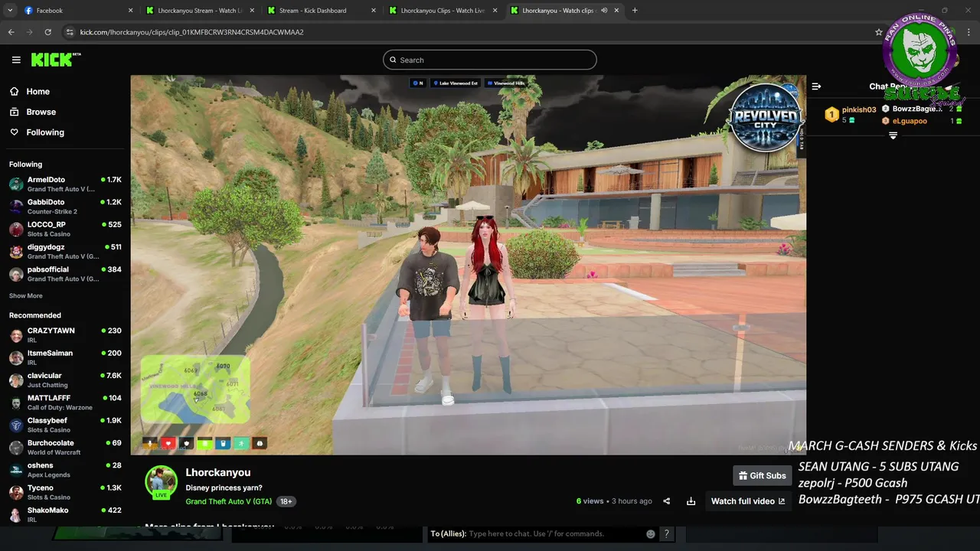This screenshot has width=980, height=551.
Task: Open ArmelDoto's channel in Following
Action: (x=65, y=184)
